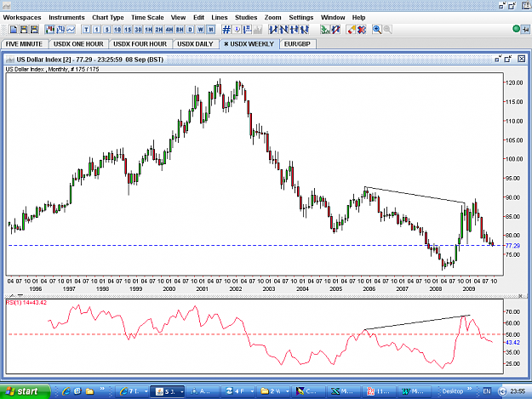Open the Workspaces menu
This screenshot has height=399, width=532.
click(22, 17)
